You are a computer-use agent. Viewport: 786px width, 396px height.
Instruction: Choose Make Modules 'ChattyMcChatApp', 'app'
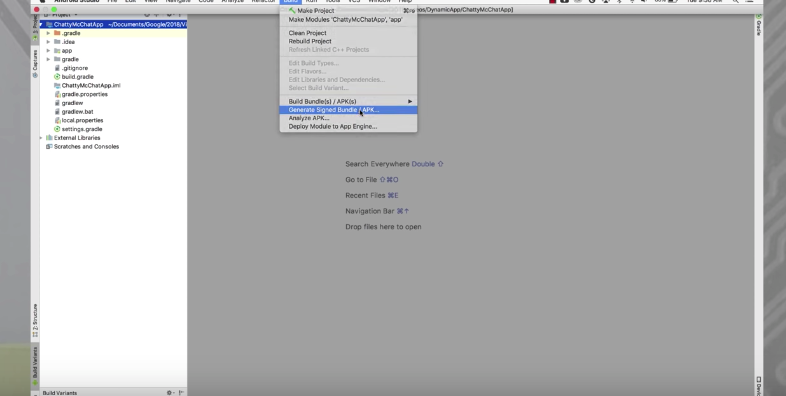click(x=348, y=20)
